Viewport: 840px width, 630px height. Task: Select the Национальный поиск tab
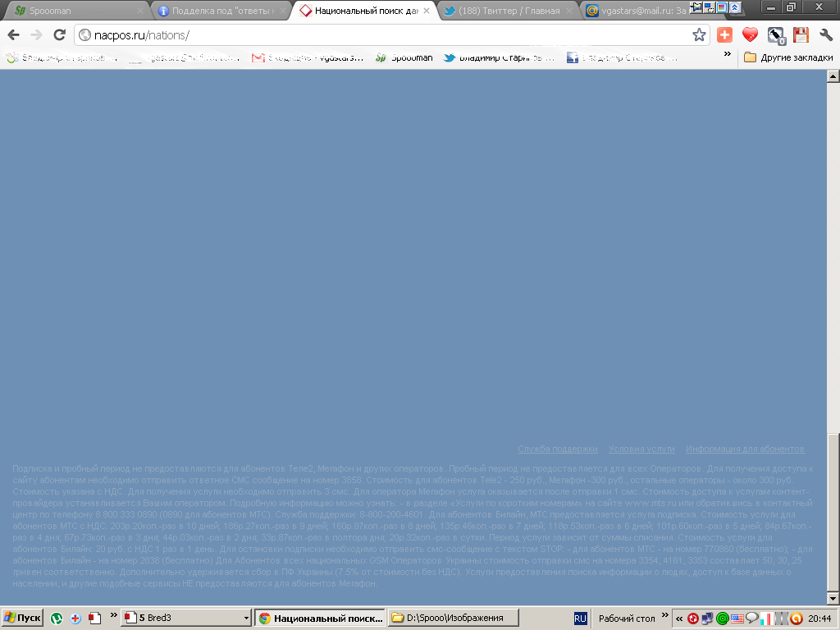click(365, 11)
